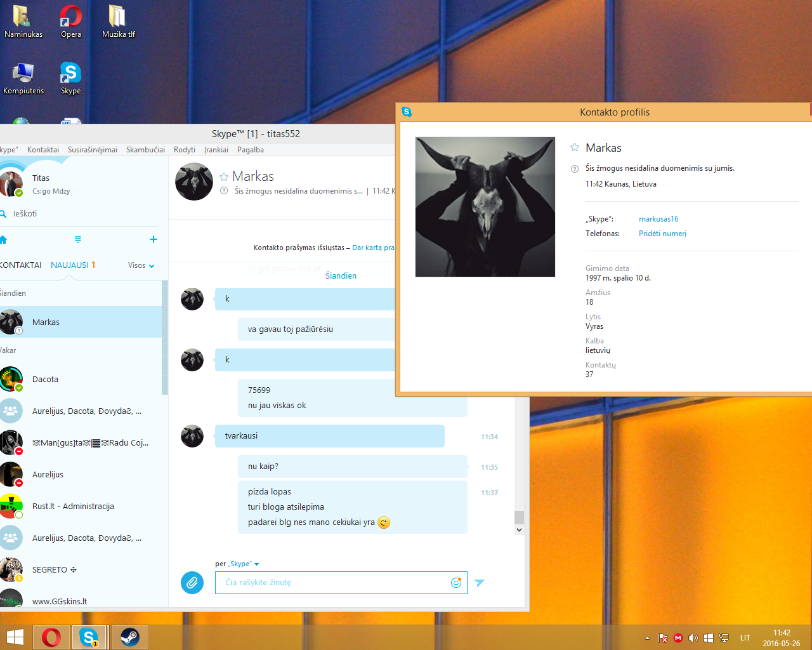Show hidden tray icons arrow
812x650 pixels.
[647, 638]
